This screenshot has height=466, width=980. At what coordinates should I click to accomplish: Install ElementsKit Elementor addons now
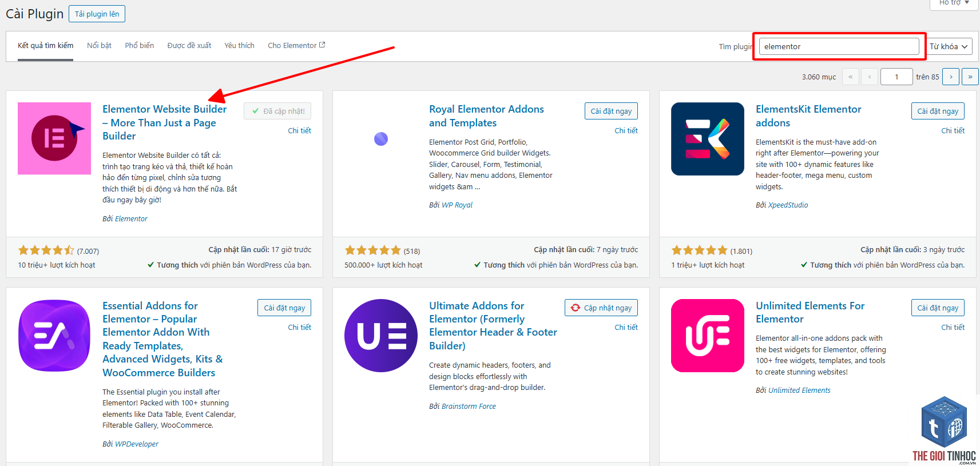tap(938, 111)
